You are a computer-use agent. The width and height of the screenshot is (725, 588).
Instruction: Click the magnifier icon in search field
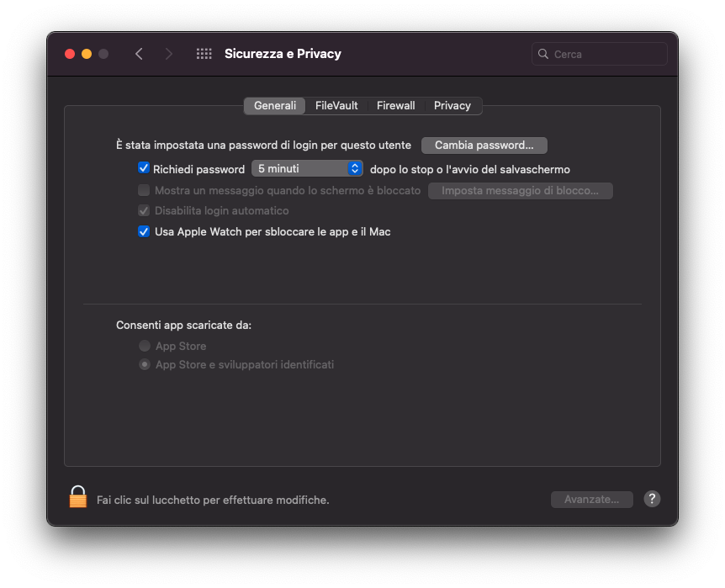543,54
